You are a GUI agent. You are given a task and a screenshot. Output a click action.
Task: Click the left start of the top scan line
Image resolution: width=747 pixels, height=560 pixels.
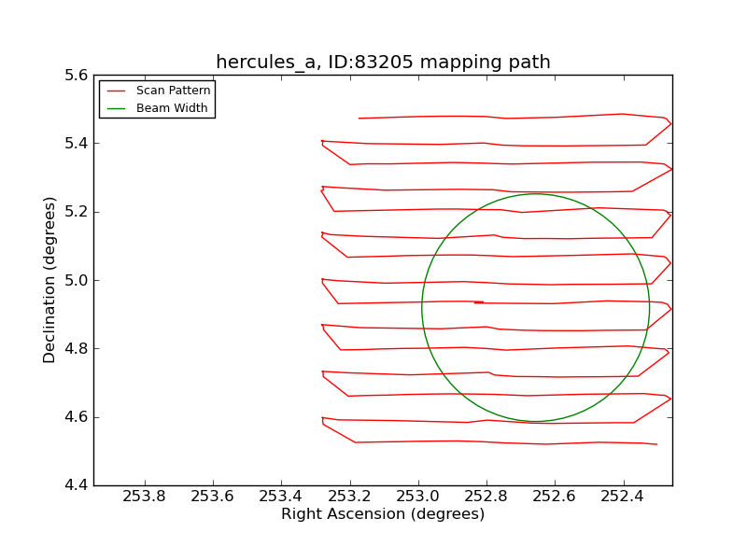[x=359, y=119]
